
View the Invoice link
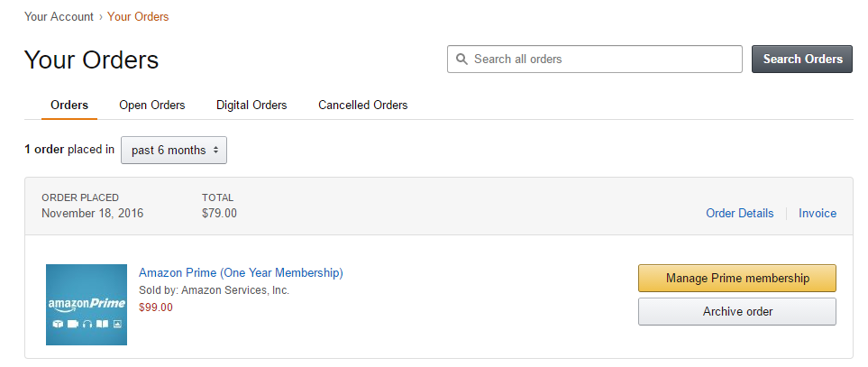[817, 214]
